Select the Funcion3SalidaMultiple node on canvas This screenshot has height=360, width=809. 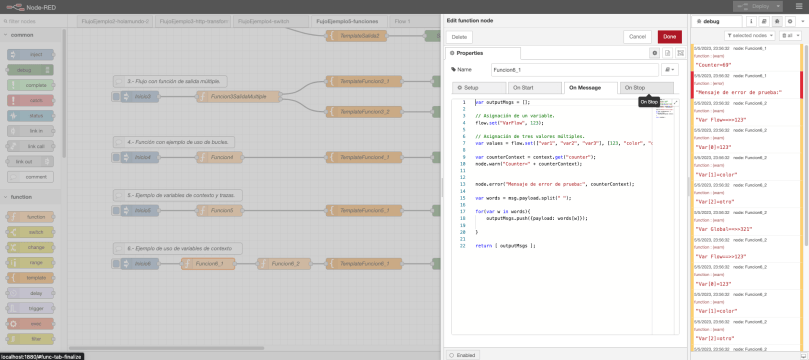[238, 96]
